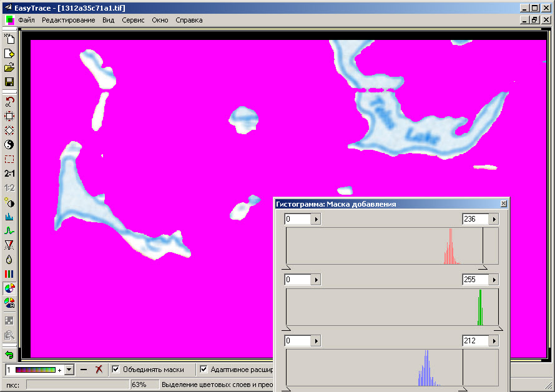The height and width of the screenshot is (392, 555).
Task: Click the green return arrow icon
Action: coord(9,355)
